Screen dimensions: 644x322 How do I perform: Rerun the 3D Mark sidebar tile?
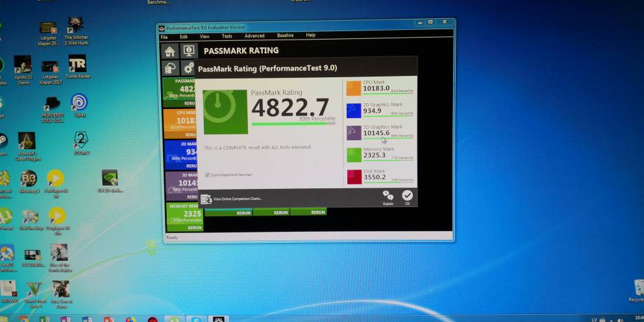(192, 197)
